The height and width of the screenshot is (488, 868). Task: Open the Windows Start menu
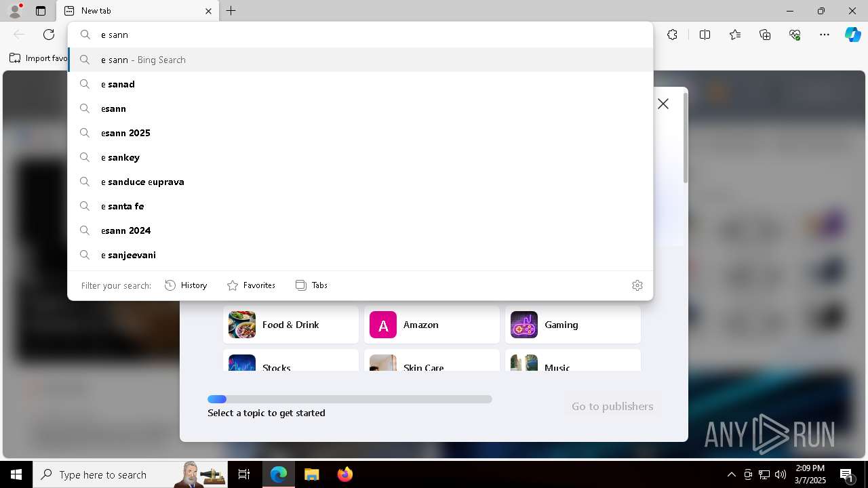click(16, 474)
